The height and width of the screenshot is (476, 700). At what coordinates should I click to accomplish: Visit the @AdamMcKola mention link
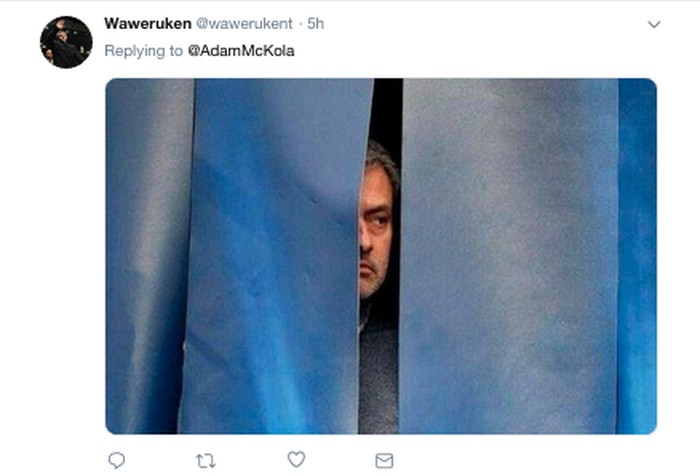tap(241, 50)
